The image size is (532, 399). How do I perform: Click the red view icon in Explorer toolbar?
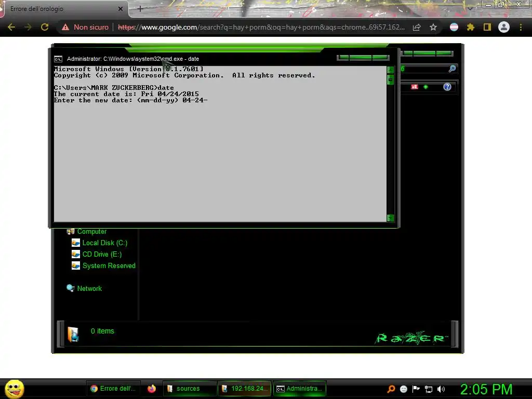[x=414, y=87]
